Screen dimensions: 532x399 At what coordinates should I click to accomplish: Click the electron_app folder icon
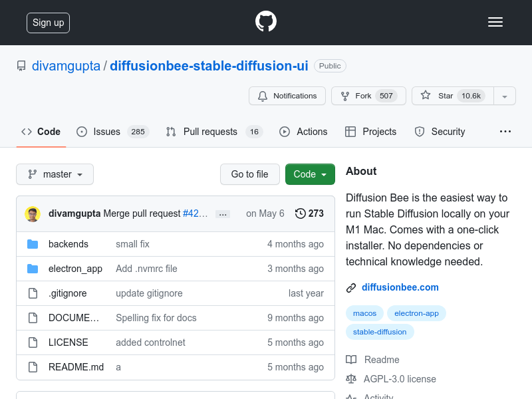(x=33, y=269)
